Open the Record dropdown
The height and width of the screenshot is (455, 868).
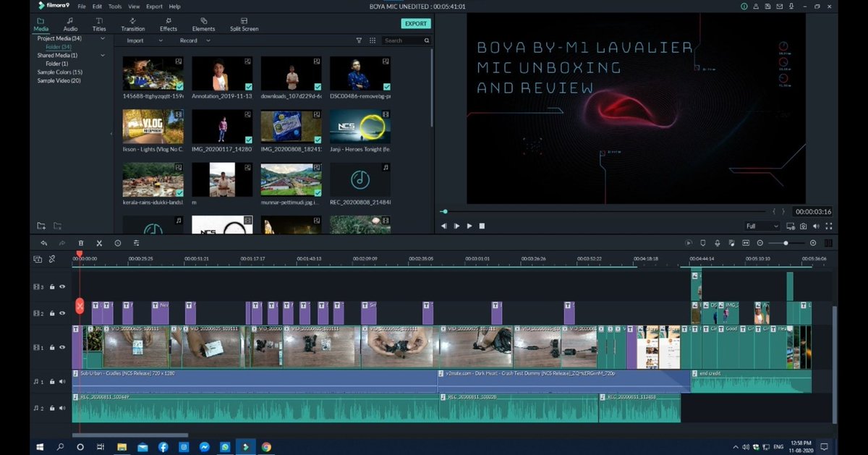point(195,41)
